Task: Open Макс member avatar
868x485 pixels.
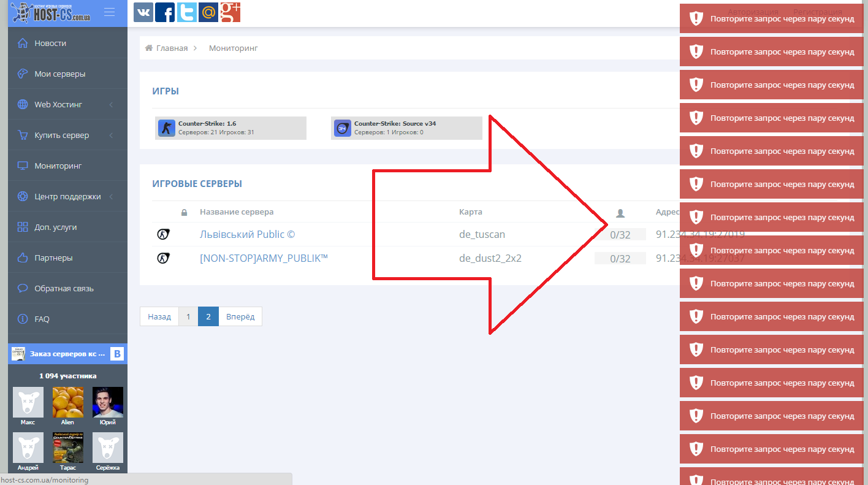Action: [28, 402]
